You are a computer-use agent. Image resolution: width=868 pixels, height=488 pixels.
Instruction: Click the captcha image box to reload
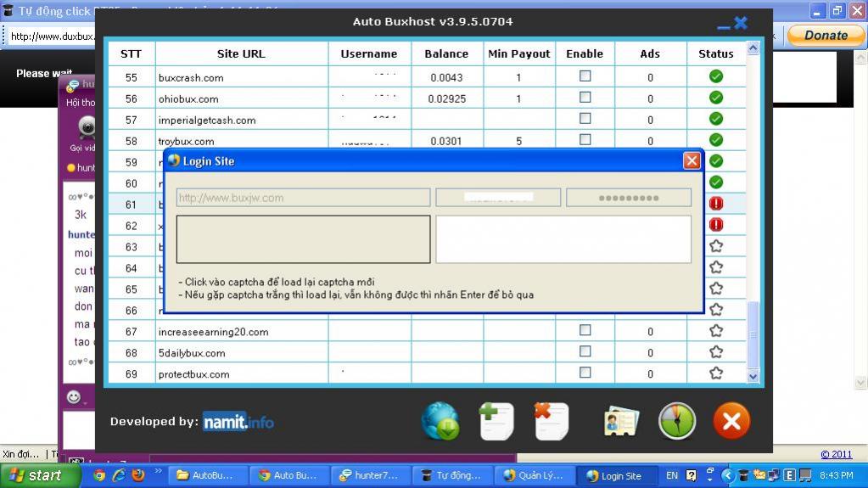pyautogui.click(x=303, y=239)
